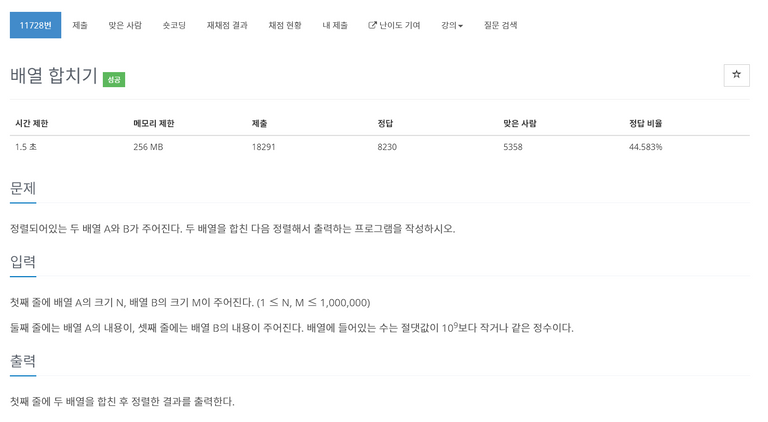
Task: Click the external link icon beside 난이도 기여
Action: point(372,25)
